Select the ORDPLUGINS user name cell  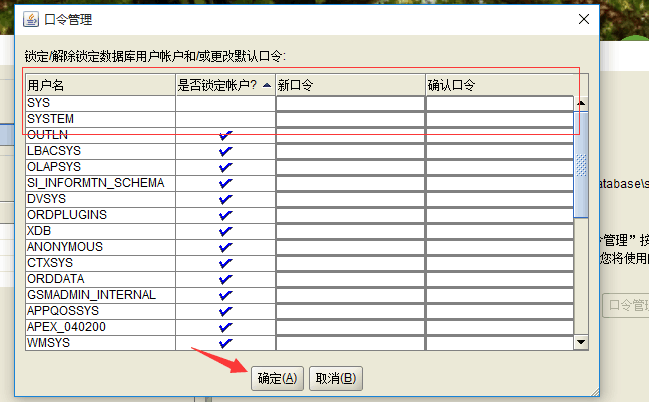pyautogui.click(x=101, y=216)
